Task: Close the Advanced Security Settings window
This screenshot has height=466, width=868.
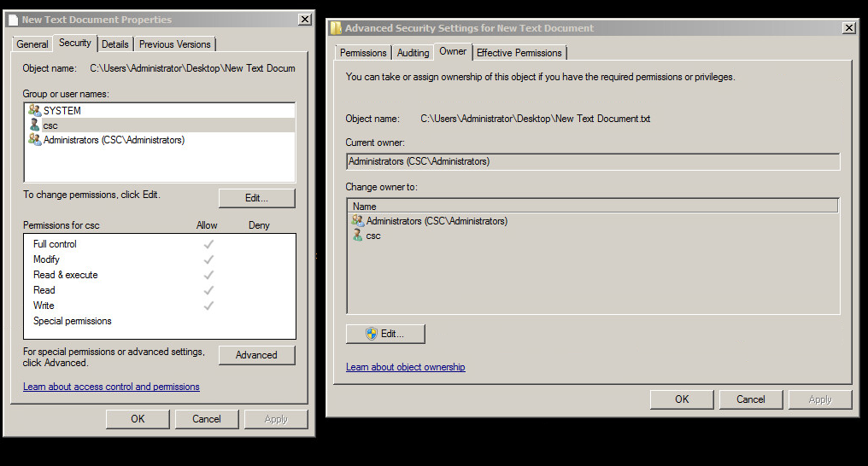Action: (x=849, y=27)
